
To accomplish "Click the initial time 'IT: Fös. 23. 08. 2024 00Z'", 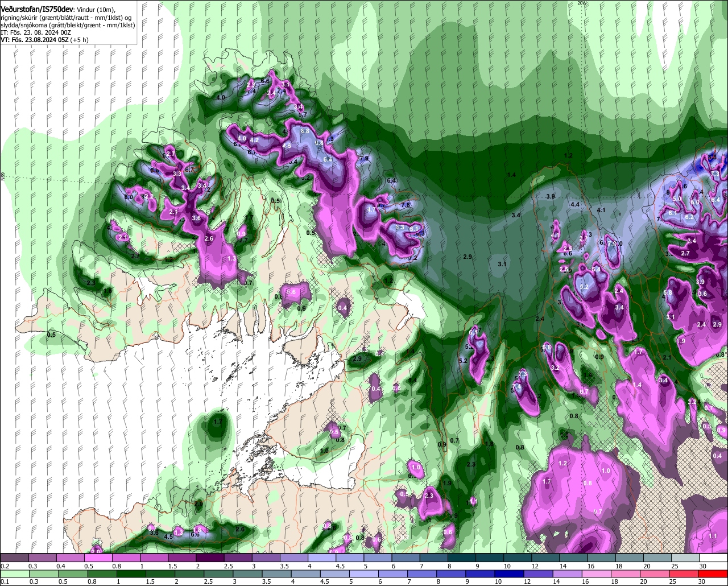I will tap(35, 34).
